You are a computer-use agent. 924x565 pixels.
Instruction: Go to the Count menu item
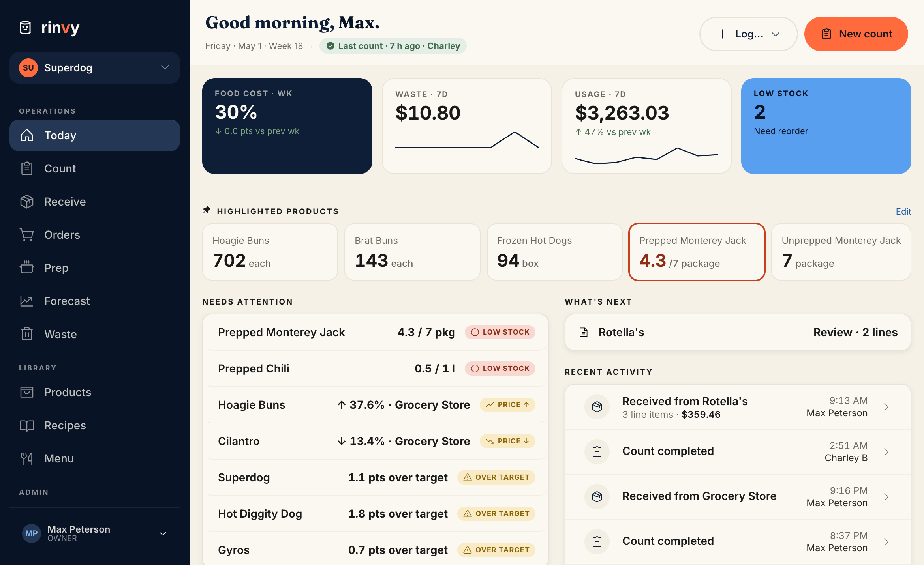[95, 168]
